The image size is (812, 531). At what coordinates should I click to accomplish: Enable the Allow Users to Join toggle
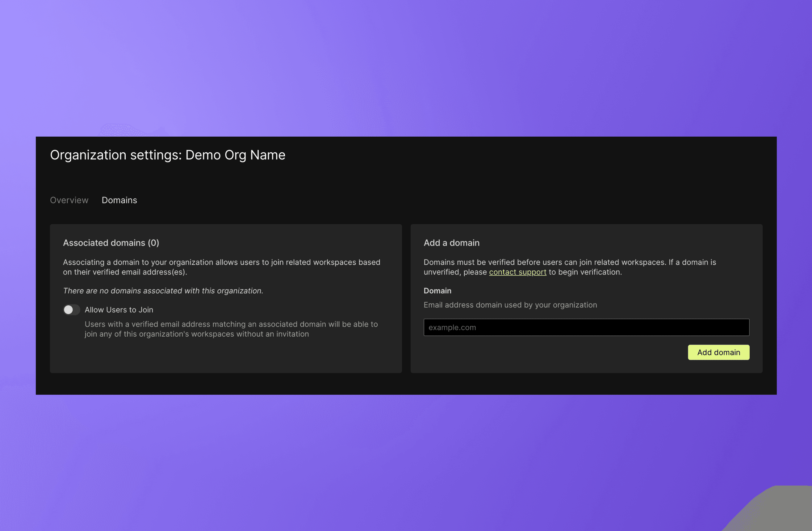(x=71, y=310)
